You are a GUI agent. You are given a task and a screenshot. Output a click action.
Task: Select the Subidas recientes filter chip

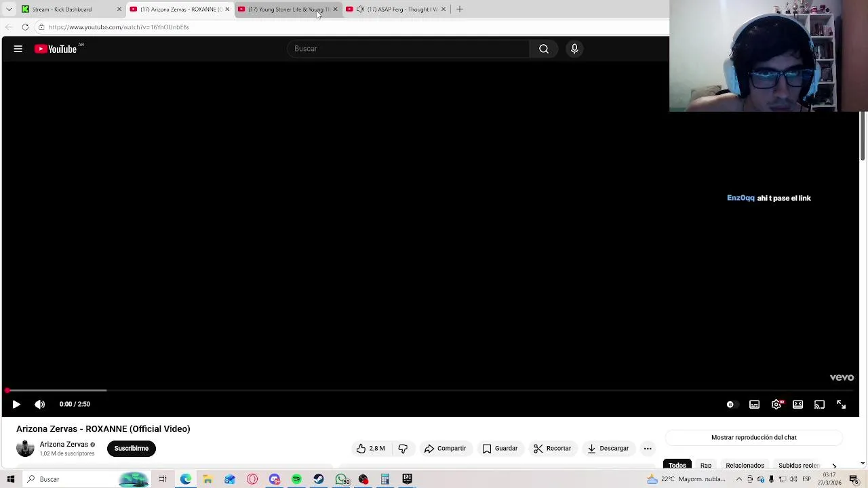coord(799,466)
